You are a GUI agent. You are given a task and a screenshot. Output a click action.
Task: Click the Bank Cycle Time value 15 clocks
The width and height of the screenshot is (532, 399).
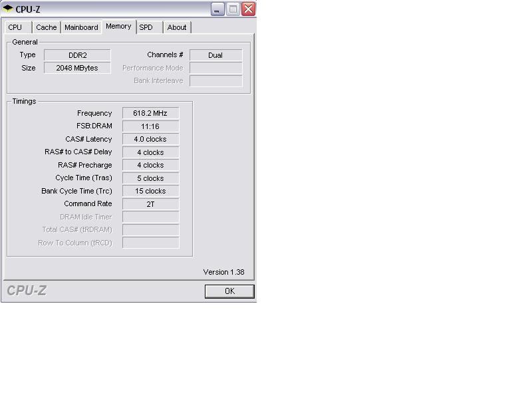[150, 191]
